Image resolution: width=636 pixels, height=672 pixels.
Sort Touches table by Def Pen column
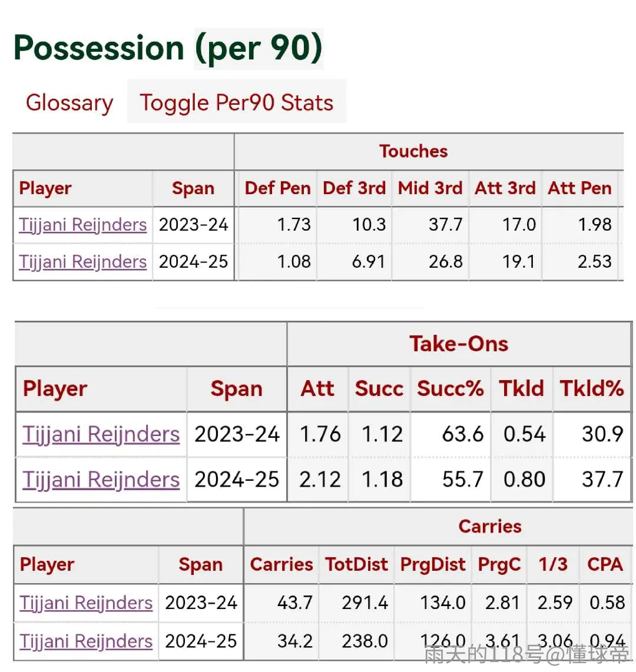click(x=278, y=188)
